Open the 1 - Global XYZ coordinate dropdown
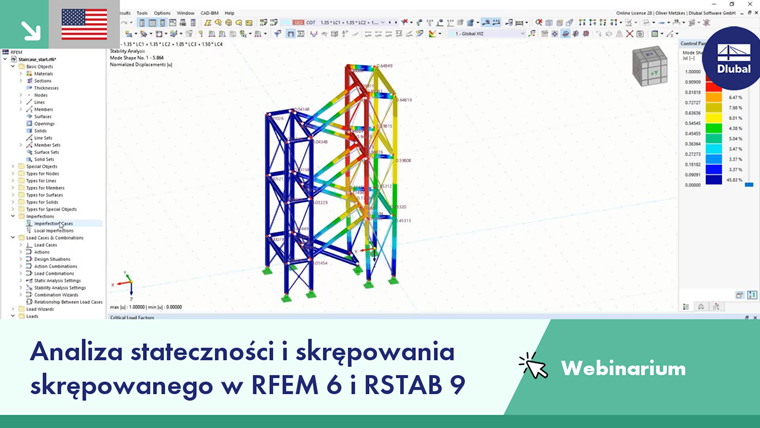This screenshot has width=760, height=428. (522, 34)
